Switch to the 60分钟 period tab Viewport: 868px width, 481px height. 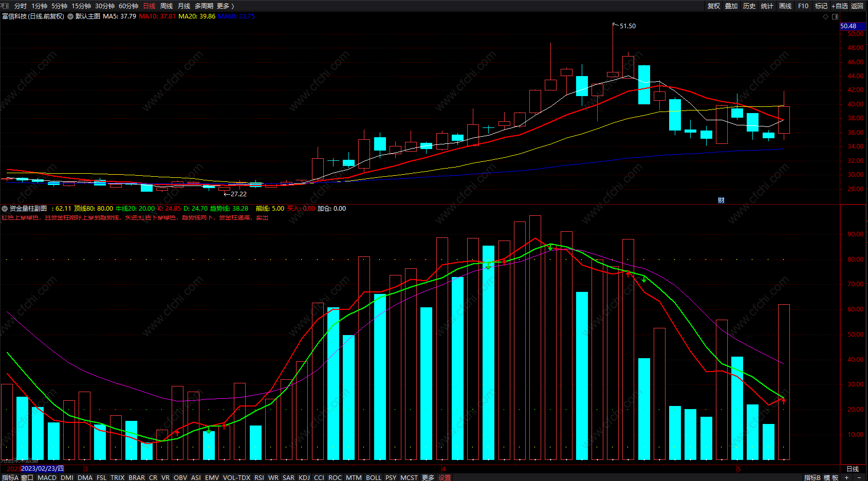tap(128, 6)
